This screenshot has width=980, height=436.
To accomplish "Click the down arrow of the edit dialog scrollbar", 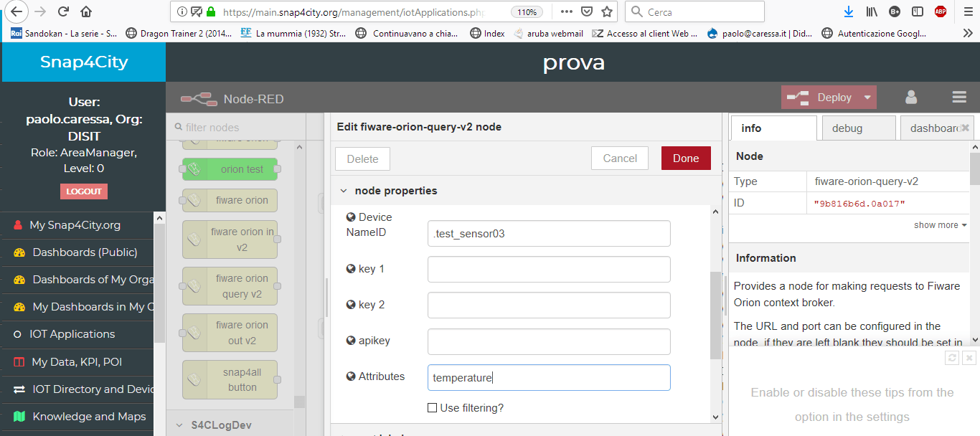I will [715, 417].
